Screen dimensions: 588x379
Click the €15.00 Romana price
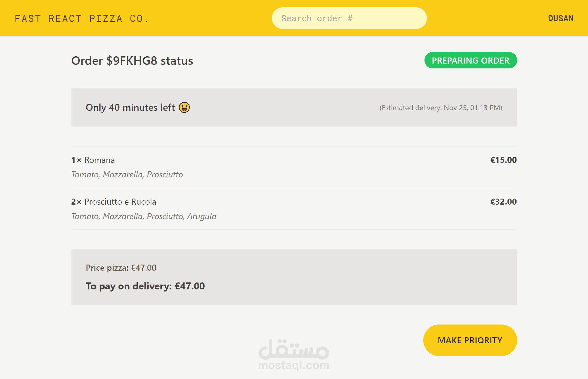[x=503, y=160]
